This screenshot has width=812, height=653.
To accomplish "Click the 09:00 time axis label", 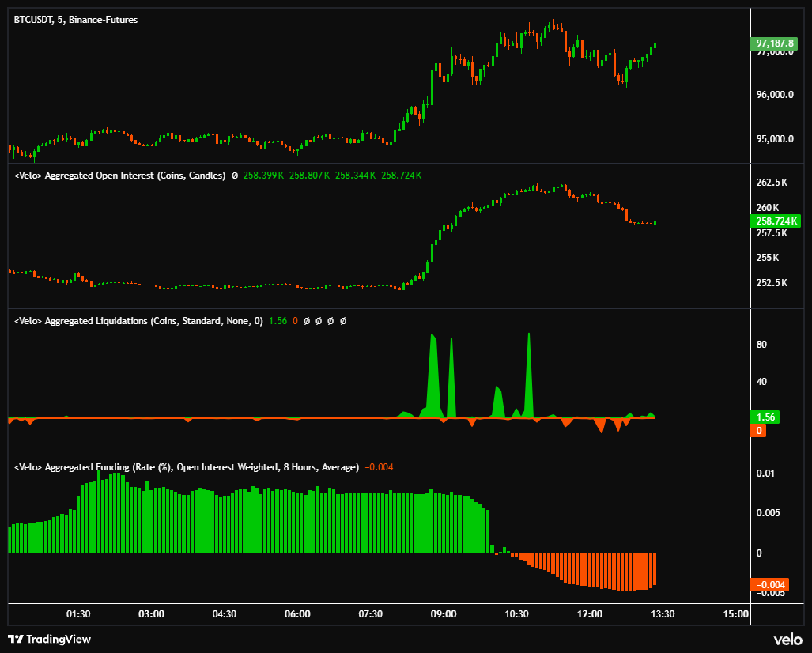I will click(x=444, y=614).
